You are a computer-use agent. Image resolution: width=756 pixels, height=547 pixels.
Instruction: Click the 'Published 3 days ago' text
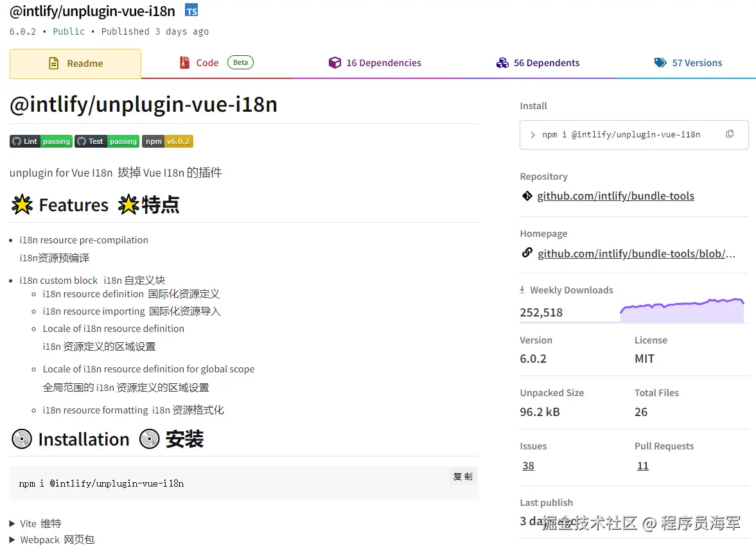[x=155, y=31]
